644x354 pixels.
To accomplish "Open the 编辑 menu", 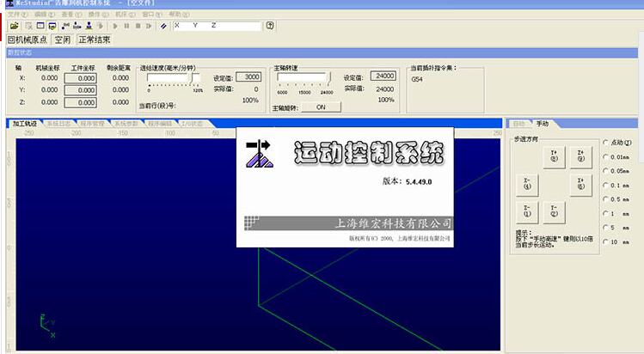I will tap(45, 15).
